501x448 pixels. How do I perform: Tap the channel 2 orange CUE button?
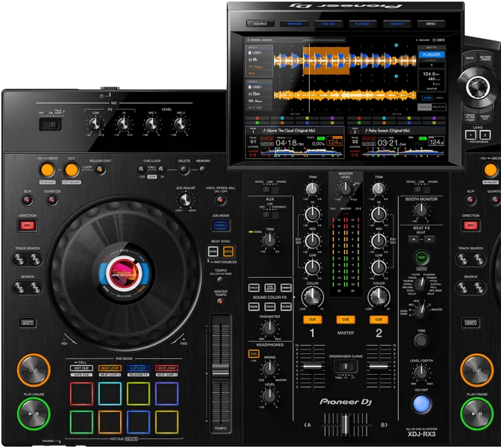[379, 320]
